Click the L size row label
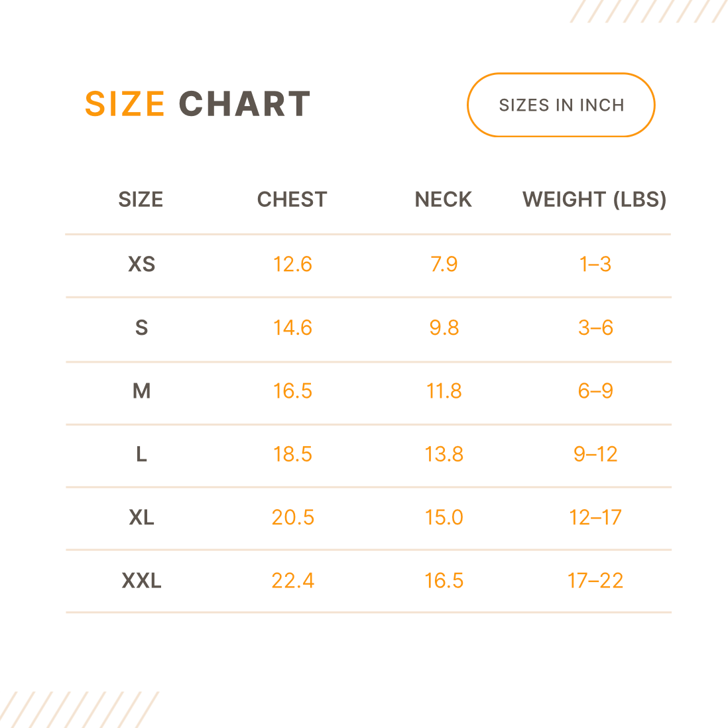Screen dimensions: 728x728 pyautogui.click(x=141, y=454)
